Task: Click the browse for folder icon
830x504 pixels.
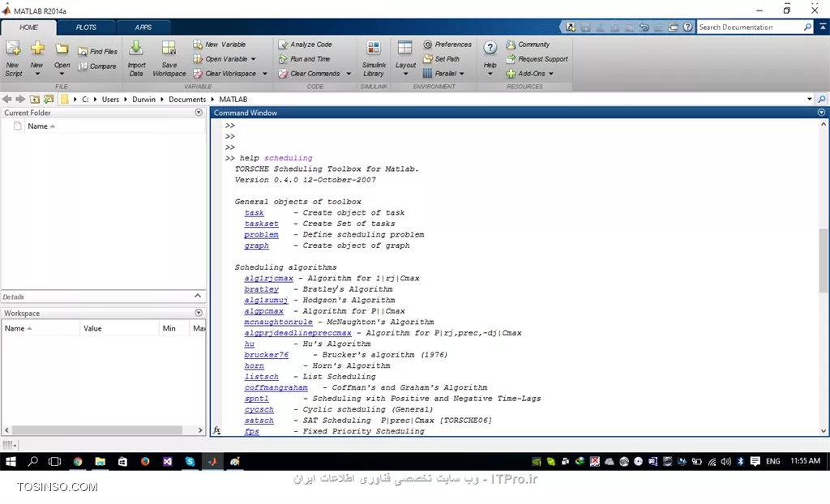Action: click(49, 99)
